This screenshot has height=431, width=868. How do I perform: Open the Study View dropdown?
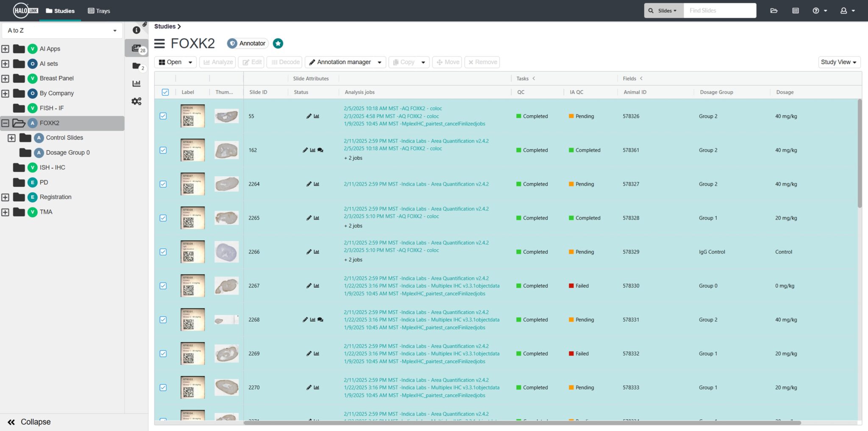coord(839,62)
